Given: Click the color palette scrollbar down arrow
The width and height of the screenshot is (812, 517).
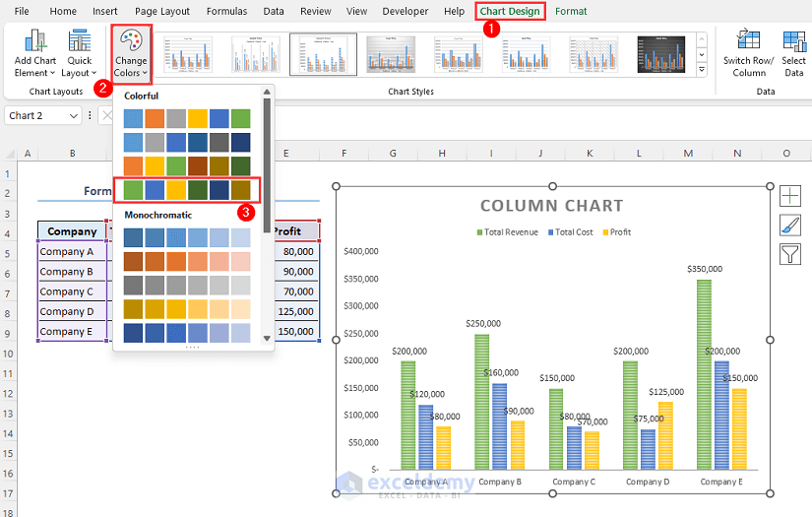Looking at the screenshot, I should [267, 339].
